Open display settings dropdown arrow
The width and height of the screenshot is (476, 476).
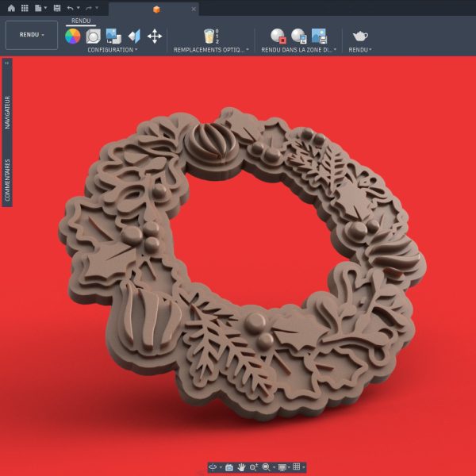(x=289, y=467)
